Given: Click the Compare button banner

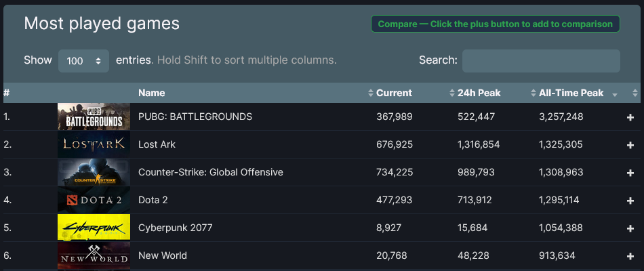Looking at the screenshot, I should (x=496, y=24).
